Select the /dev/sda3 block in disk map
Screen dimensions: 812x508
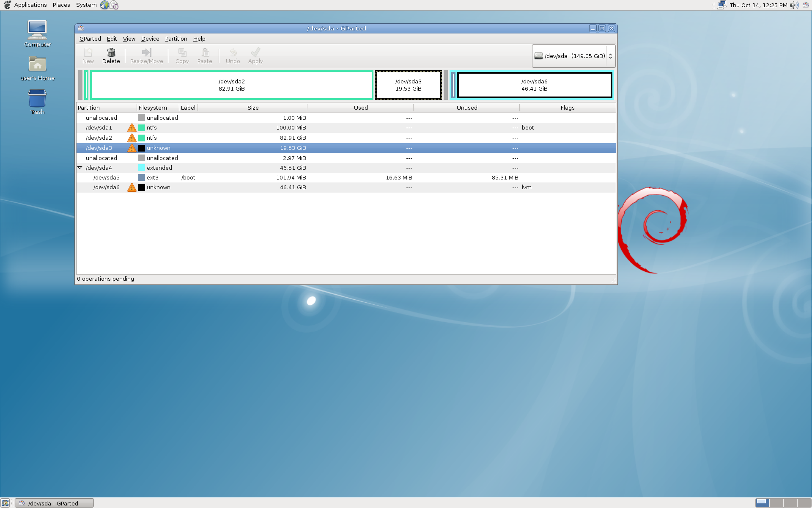point(409,85)
